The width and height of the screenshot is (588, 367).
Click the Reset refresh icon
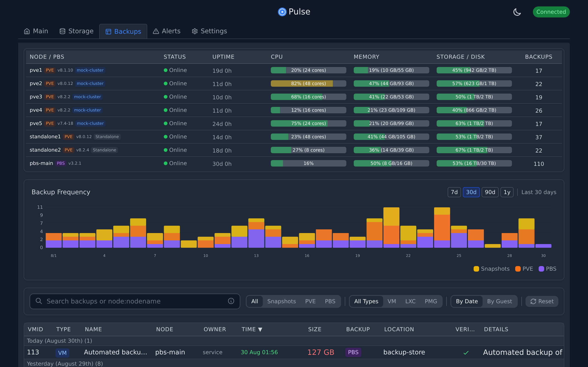pos(533,301)
